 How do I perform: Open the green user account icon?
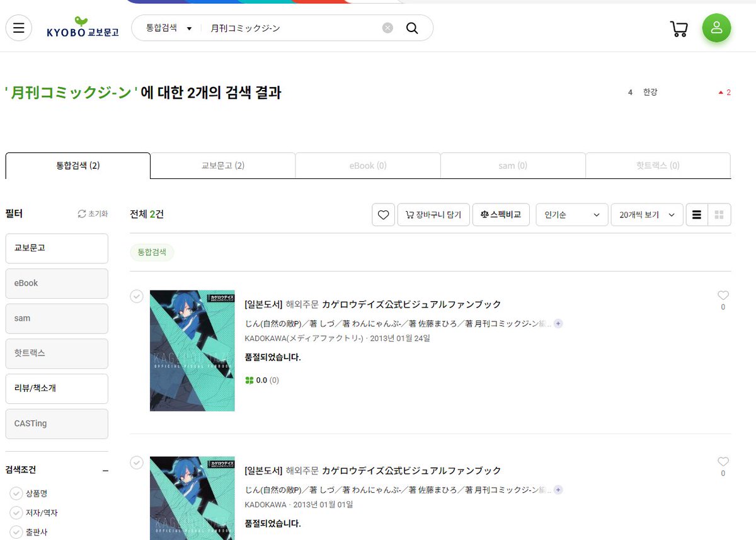pos(716,28)
